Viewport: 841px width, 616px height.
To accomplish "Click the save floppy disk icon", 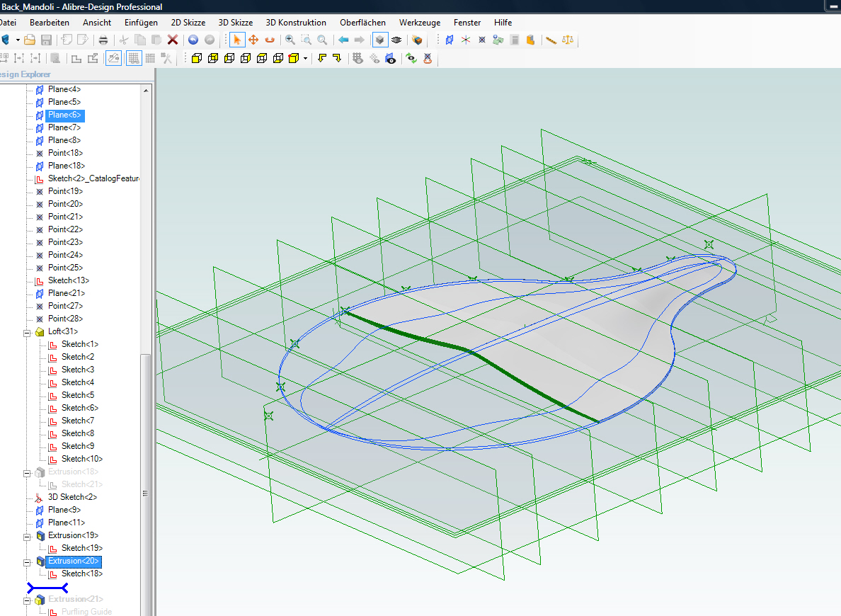I will pos(46,40).
